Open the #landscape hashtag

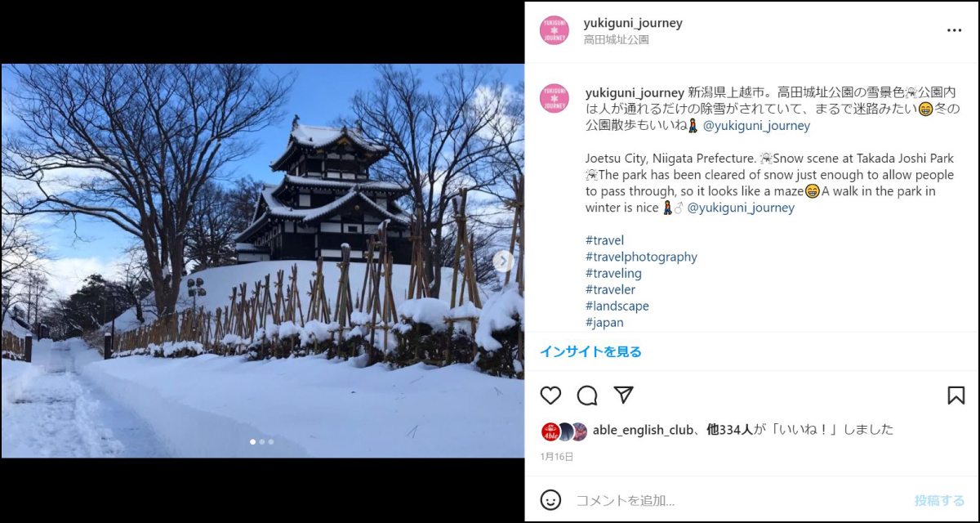(x=617, y=306)
